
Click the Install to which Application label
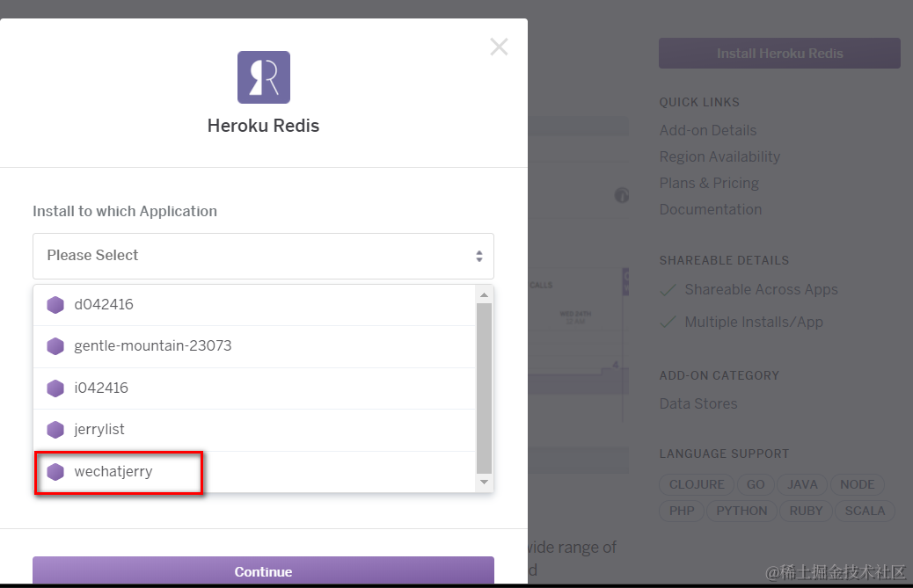pos(125,211)
